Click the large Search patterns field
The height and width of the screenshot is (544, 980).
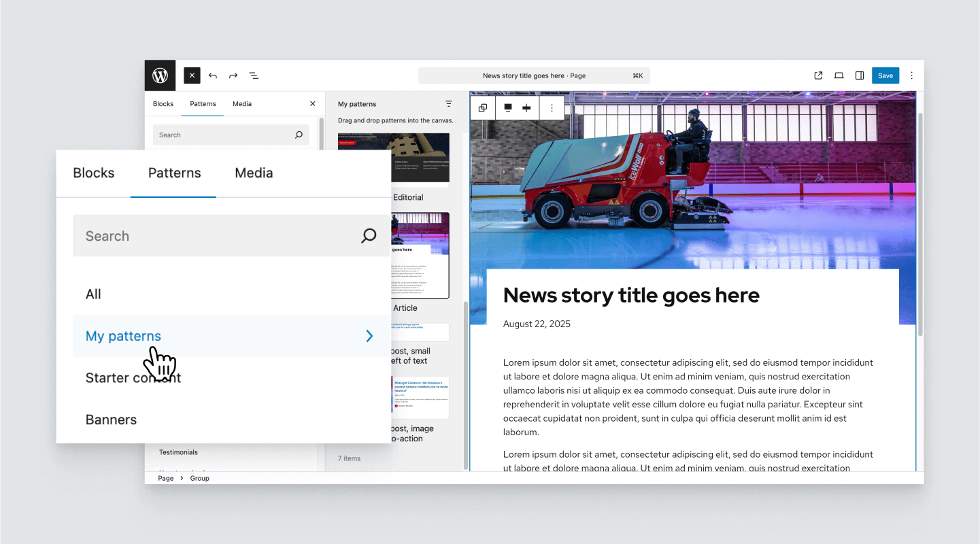[218, 236]
